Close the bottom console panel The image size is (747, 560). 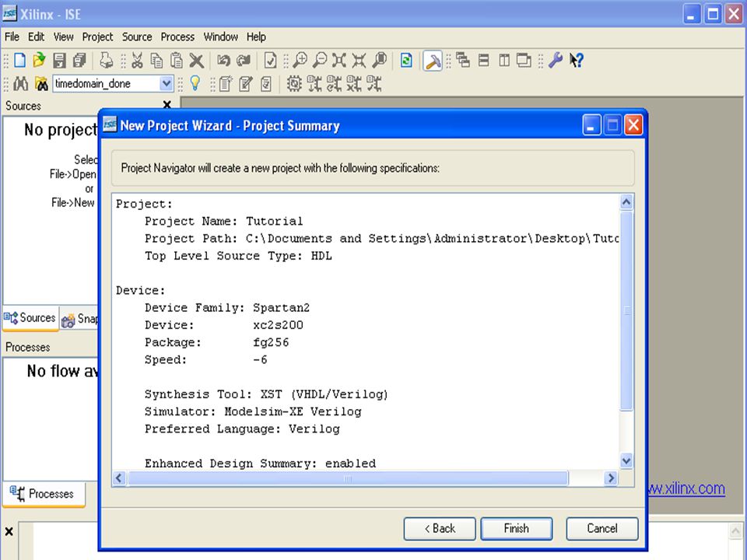(x=9, y=531)
